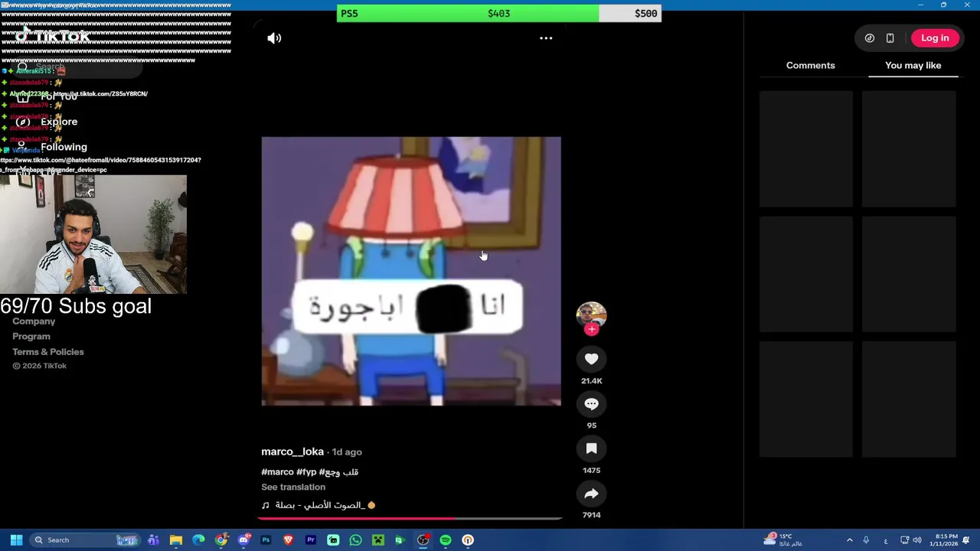Screen dimensions: 980x551
Task: Open volume control in system tray
Action: 917,540
